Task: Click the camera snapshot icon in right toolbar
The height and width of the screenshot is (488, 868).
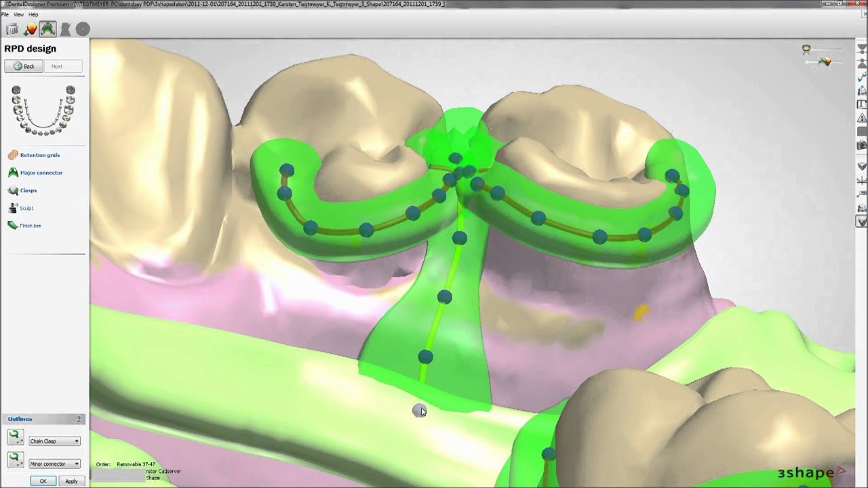Action: [x=862, y=145]
